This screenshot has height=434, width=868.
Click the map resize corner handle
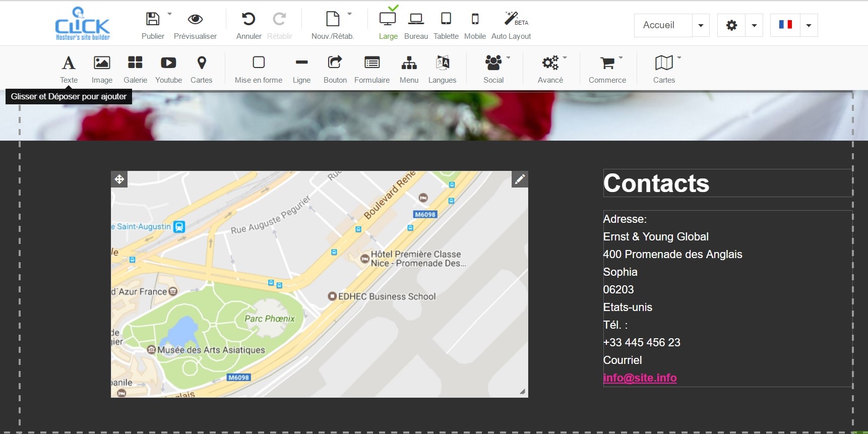[522, 392]
